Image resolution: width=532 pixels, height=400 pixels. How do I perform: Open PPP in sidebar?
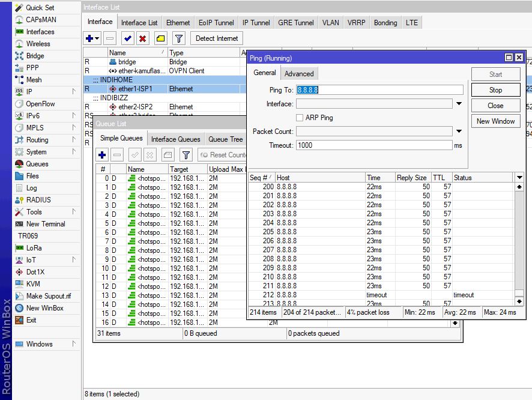pos(32,67)
